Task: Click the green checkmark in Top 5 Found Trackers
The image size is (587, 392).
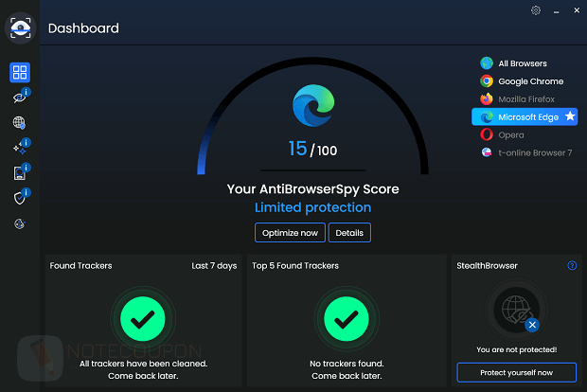Action: pos(347,319)
